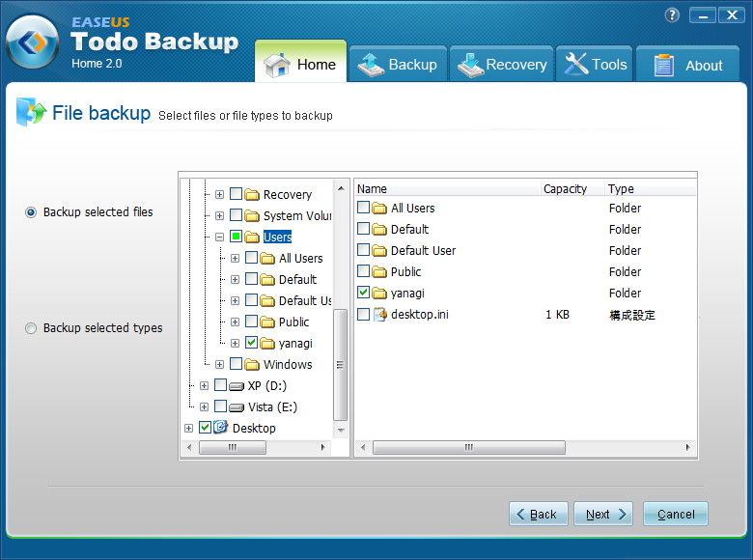
Task: Sort file list by Type column
Action: [x=651, y=188]
